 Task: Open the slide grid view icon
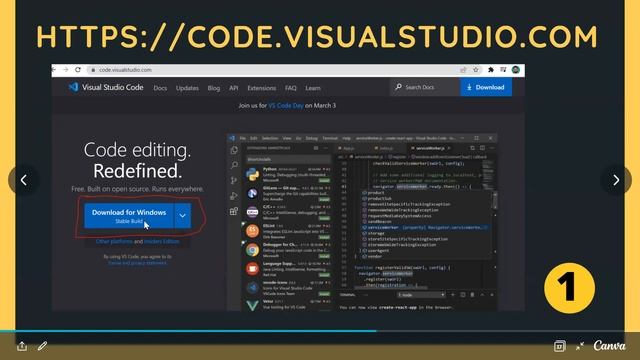point(560,346)
